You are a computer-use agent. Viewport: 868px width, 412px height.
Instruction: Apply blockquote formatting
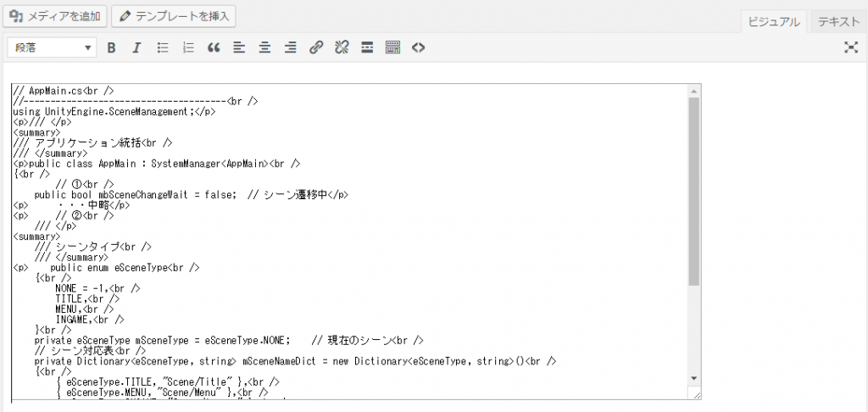214,47
